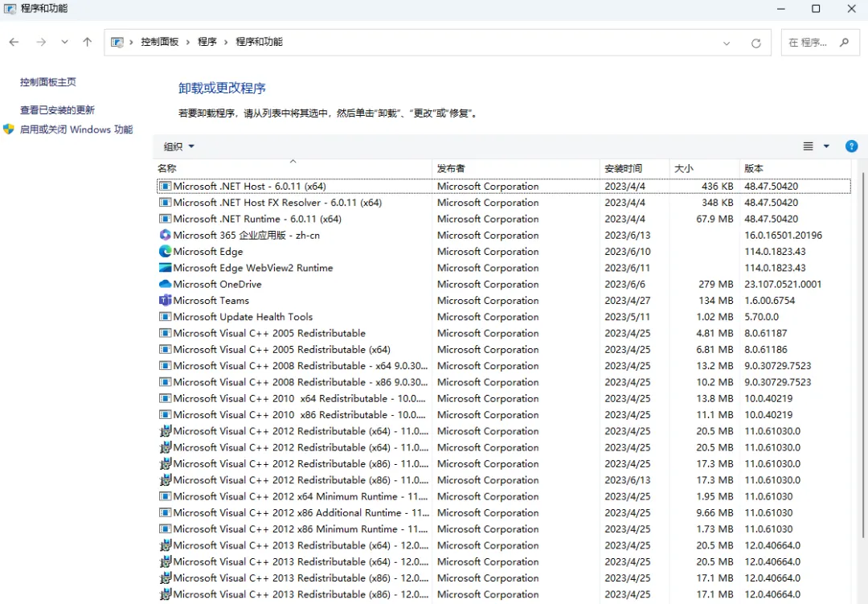Click icon of Visual C++ 2012 x86 Additional Runtime
The height and width of the screenshot is (604, 868).
click(165, 512)
